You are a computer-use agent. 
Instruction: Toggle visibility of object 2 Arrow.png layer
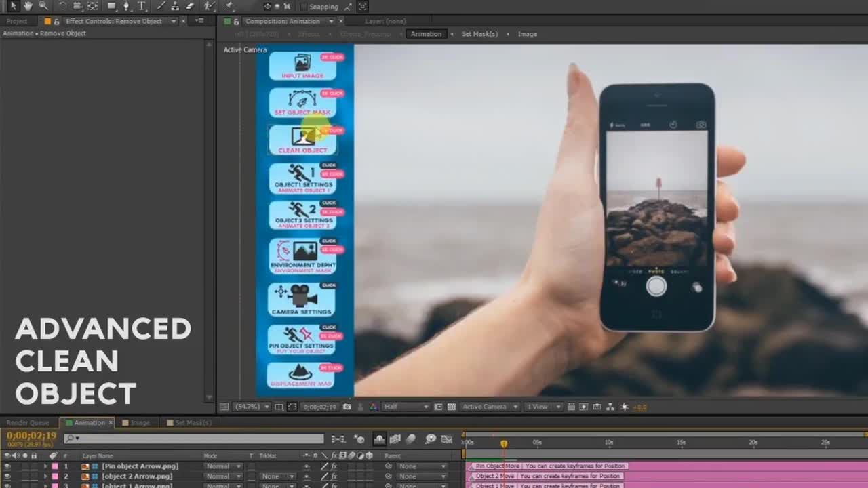click(x=7, y=476)
